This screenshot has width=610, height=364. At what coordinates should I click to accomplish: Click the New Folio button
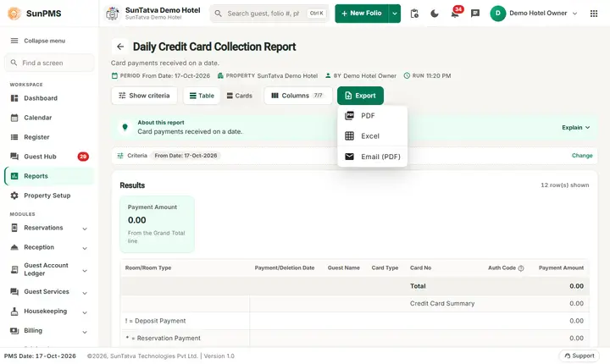pos(362,14)
